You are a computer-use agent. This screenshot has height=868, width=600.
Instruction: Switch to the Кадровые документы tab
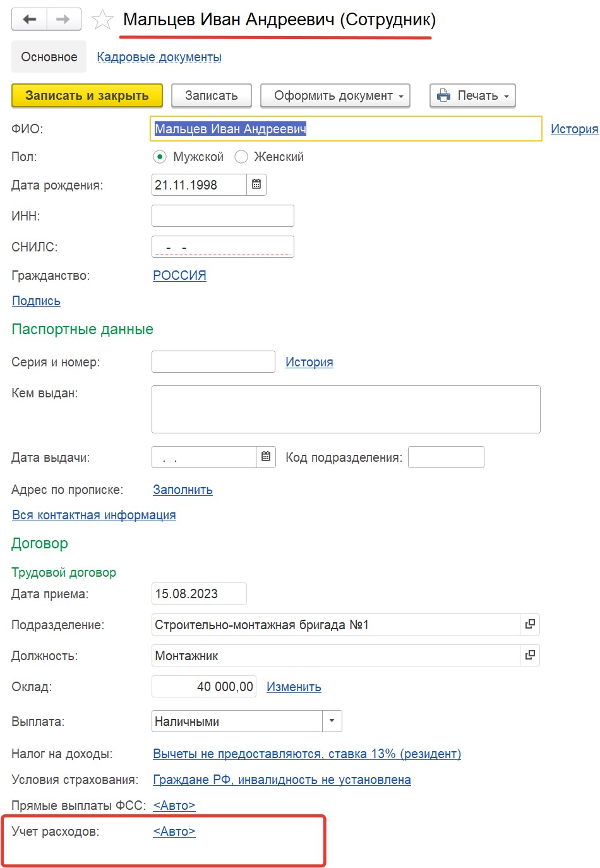pyautogui.click(x=159, y=57)
